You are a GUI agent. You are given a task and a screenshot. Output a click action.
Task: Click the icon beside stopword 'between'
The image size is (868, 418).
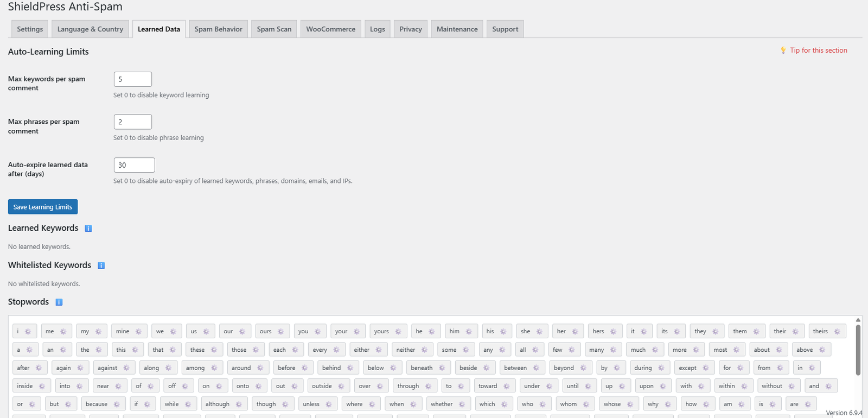[x=536, y=368]
